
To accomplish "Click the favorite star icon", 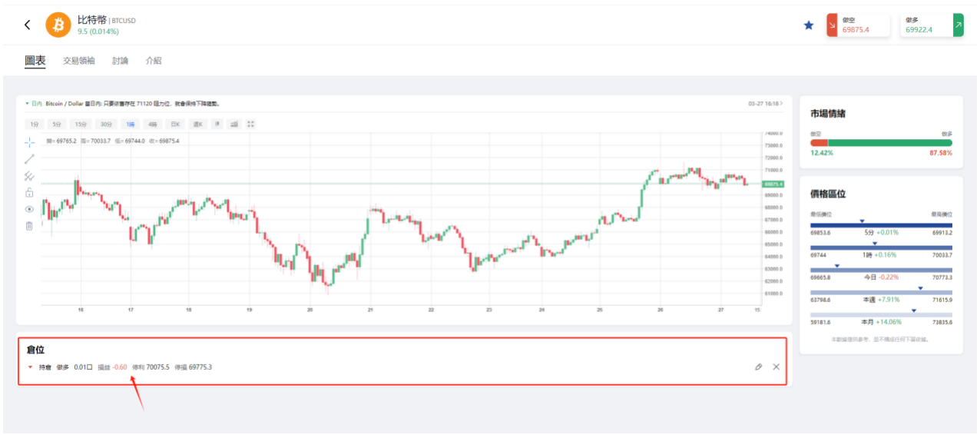I will tap(808, 25).
